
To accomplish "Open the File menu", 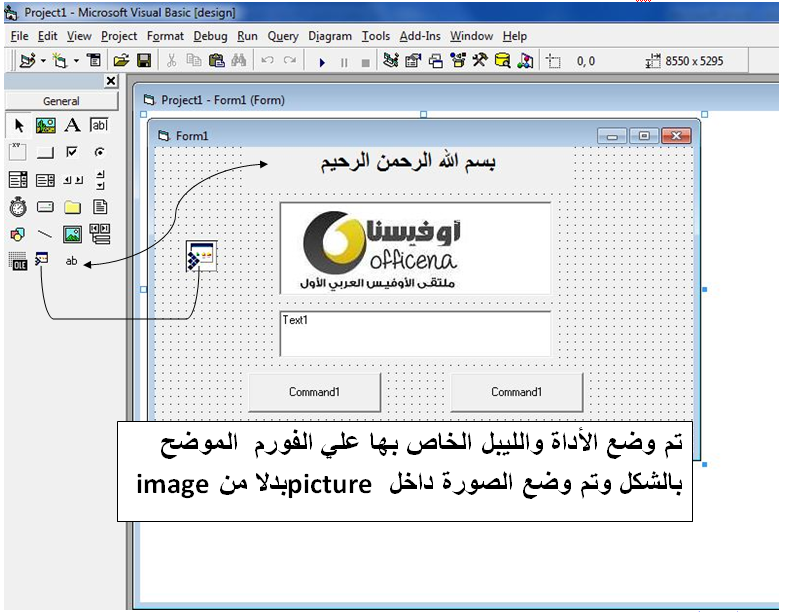I will click(x=19, y=36).
